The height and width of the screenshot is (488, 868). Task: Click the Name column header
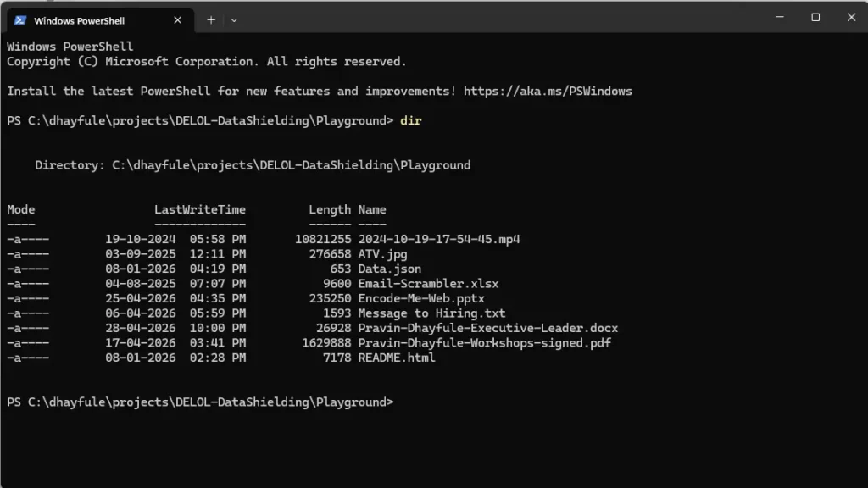372,210
